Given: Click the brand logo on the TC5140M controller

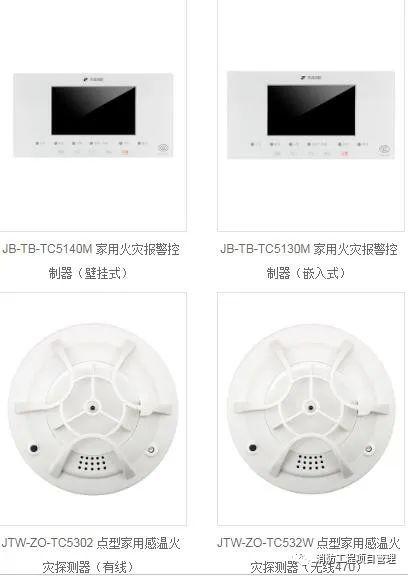Looking at the screenshot, I should 93,79.
